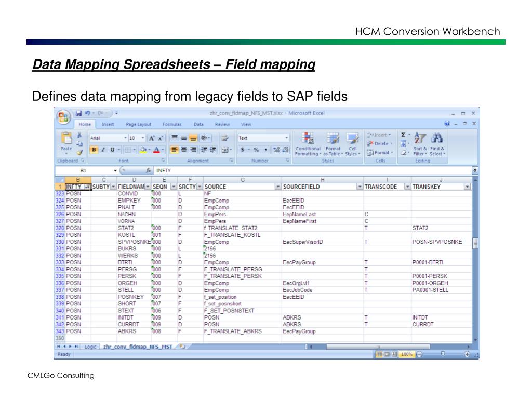Click the Insert Function fx icon
This screenshot has width=532, height=399.
point(148,170)
